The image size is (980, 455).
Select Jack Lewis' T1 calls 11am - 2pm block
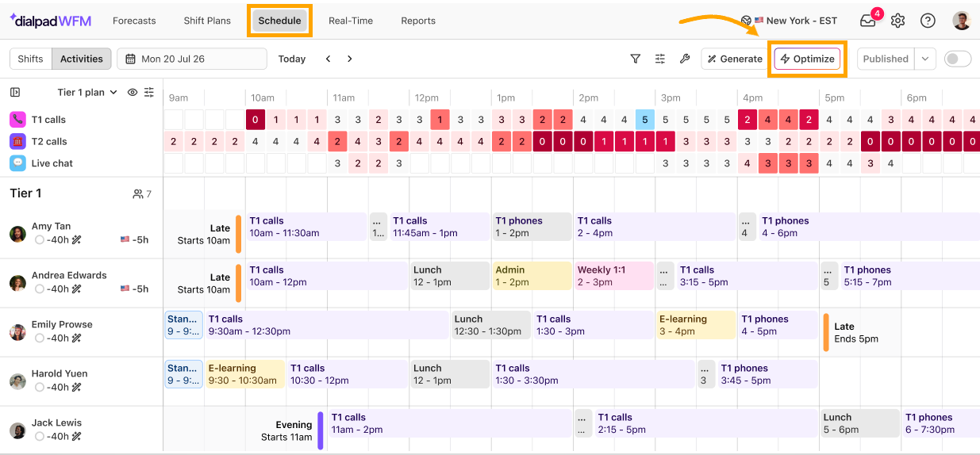coord(450,423)
